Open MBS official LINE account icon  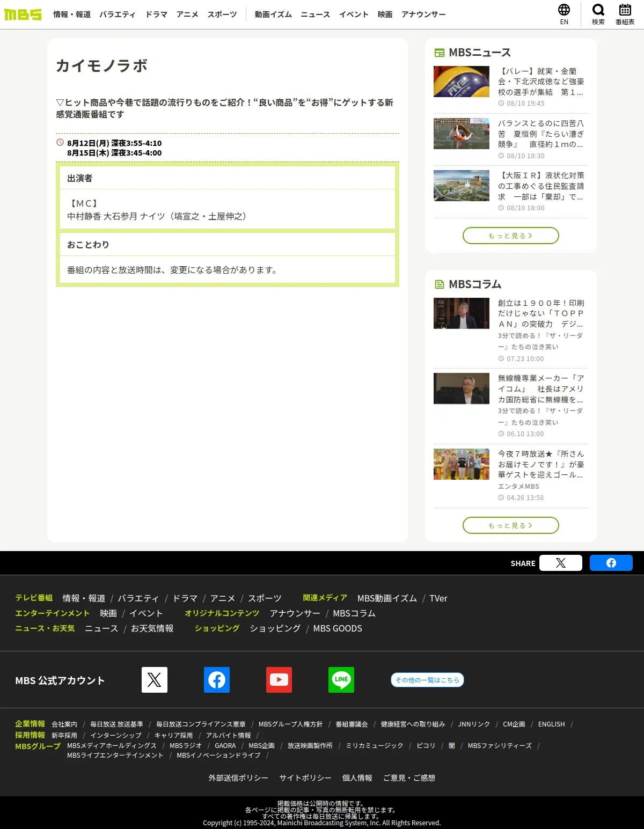[341, 680]
